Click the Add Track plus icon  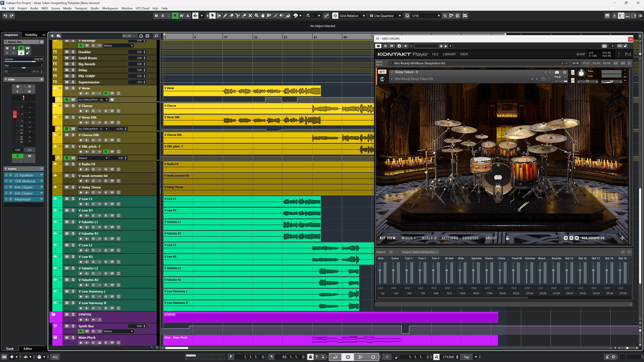coord(52,36)
